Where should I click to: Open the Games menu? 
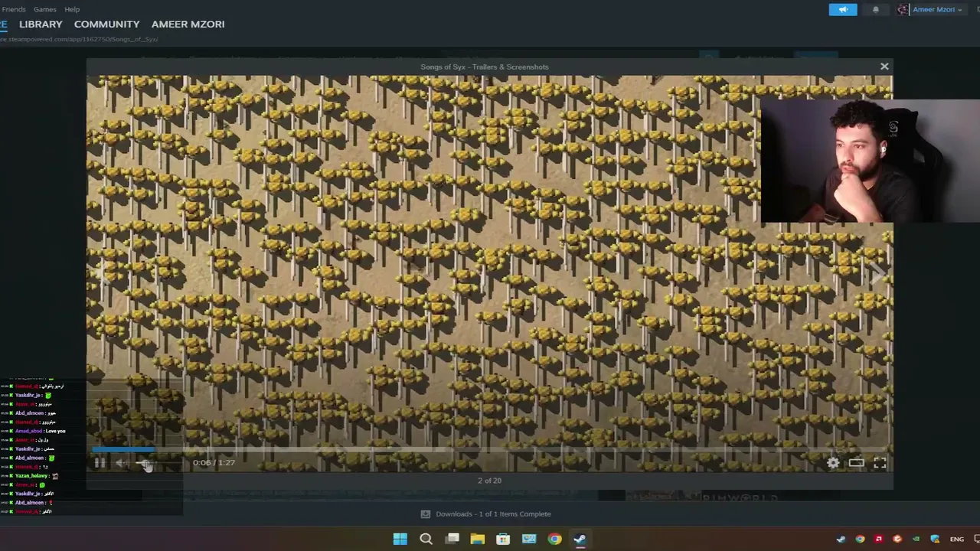pos(45,9)
